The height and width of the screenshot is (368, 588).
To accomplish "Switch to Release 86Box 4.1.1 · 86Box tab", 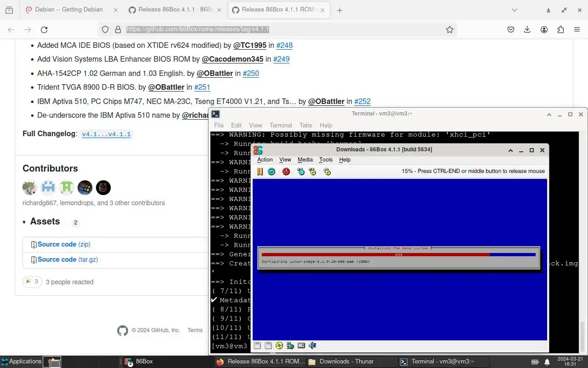I will (175, 10).
